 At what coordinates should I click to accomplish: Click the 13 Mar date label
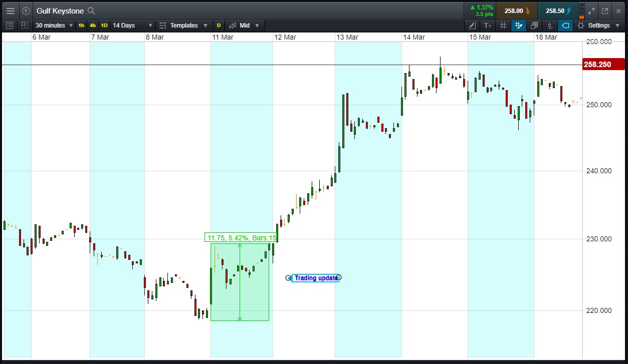tap(347, 37)
